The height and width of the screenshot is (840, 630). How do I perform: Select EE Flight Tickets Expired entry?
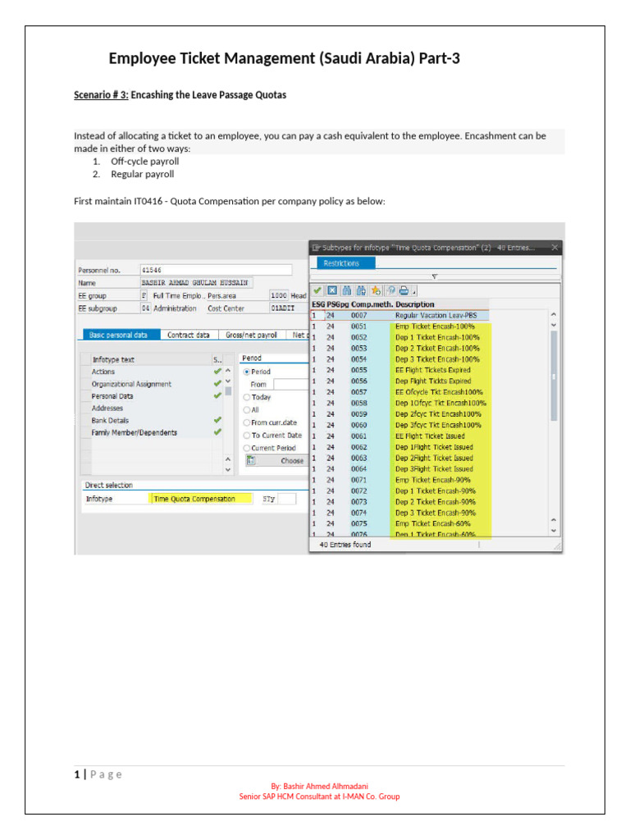click(399, 370)
